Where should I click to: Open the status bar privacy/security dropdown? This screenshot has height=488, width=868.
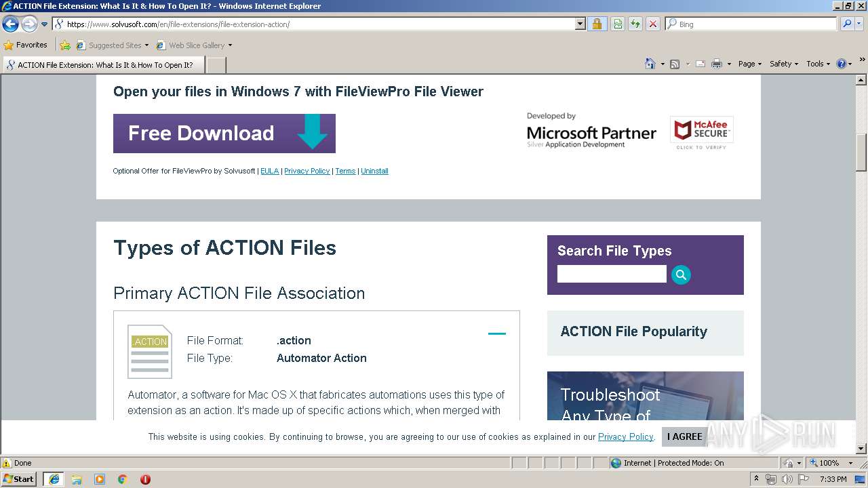[x=792, y=463]
